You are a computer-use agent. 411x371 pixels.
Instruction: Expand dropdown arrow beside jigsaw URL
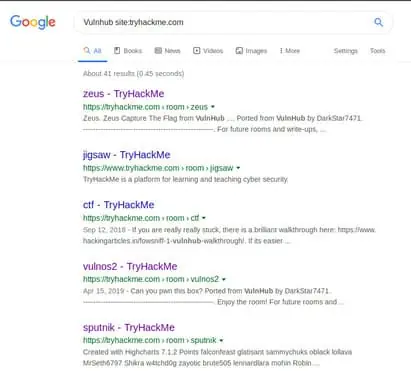point(238,168)
